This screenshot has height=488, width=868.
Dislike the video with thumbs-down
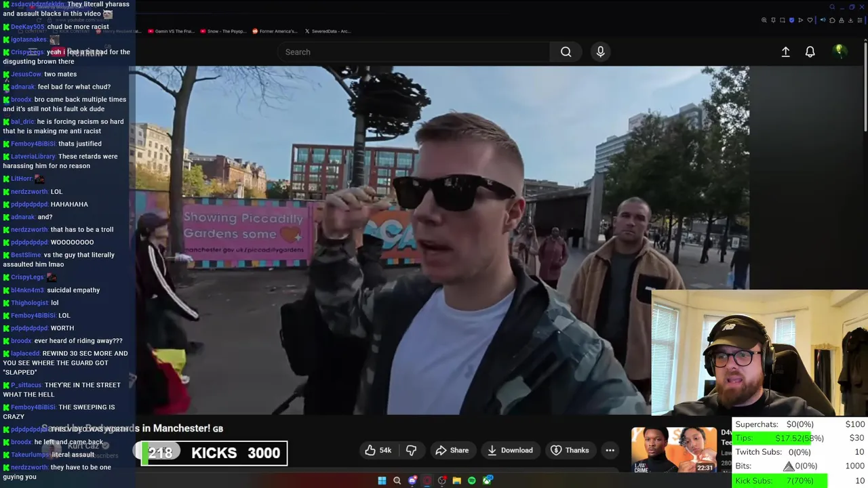[411, 450]
